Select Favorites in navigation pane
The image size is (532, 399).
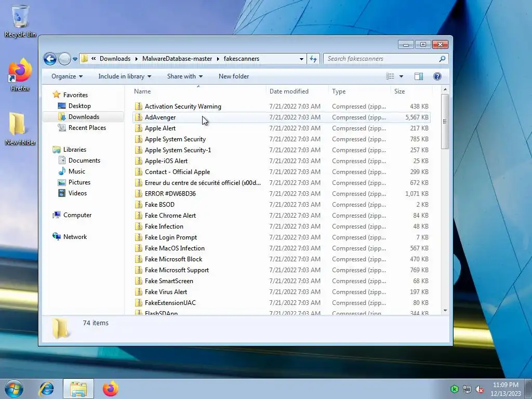(x=75, y=95)
